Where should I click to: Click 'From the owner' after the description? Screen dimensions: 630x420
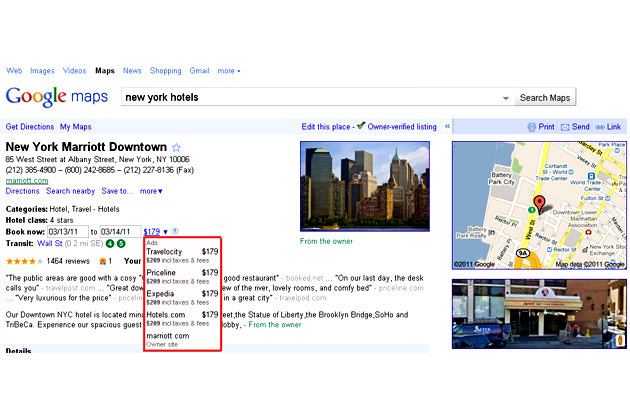click(275, 325)
